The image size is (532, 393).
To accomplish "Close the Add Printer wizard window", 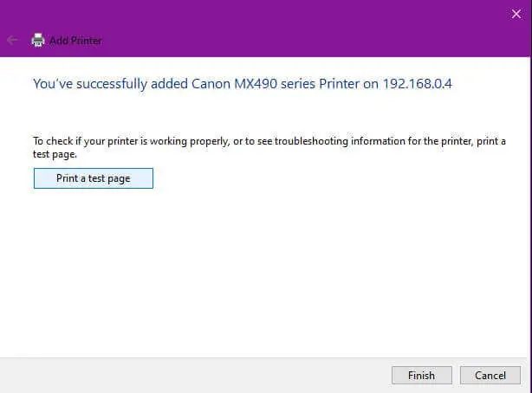I will click(x=516, y=14).
